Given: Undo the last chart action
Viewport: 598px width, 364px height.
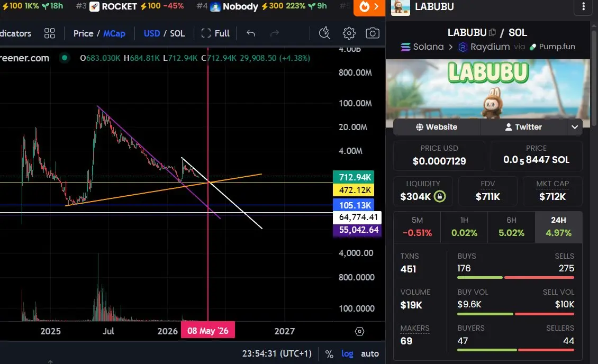Looking at the screenshot, I should [x=250, y=33].
